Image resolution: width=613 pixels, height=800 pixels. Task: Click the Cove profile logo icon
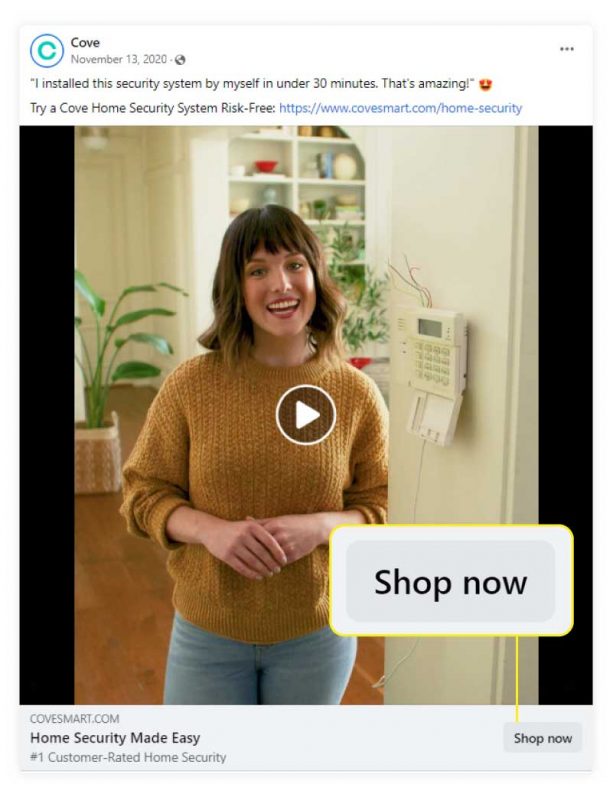[46, 51]
